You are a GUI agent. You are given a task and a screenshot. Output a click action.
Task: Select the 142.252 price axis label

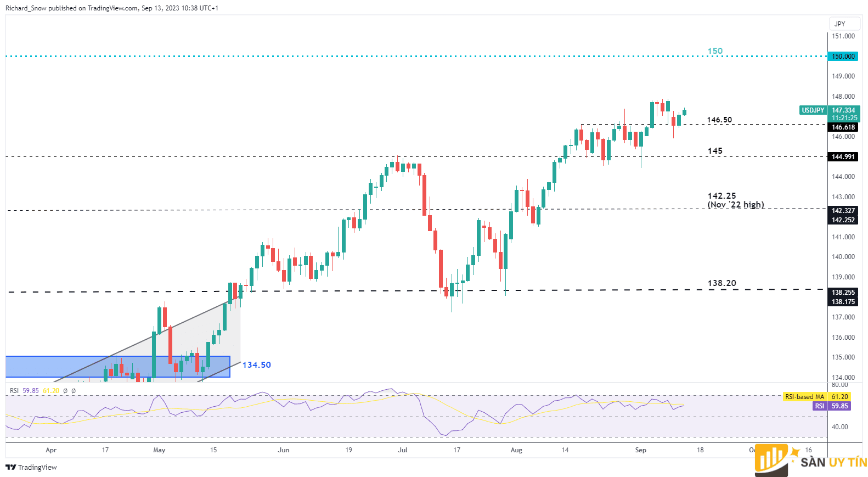(843, 220)
